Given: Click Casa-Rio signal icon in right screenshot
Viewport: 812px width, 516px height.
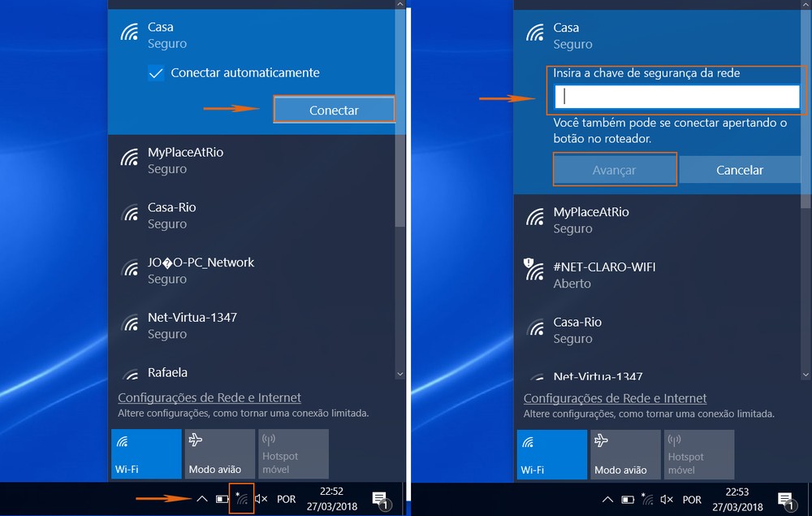Looking at the screenshot, I should [535, 327].
